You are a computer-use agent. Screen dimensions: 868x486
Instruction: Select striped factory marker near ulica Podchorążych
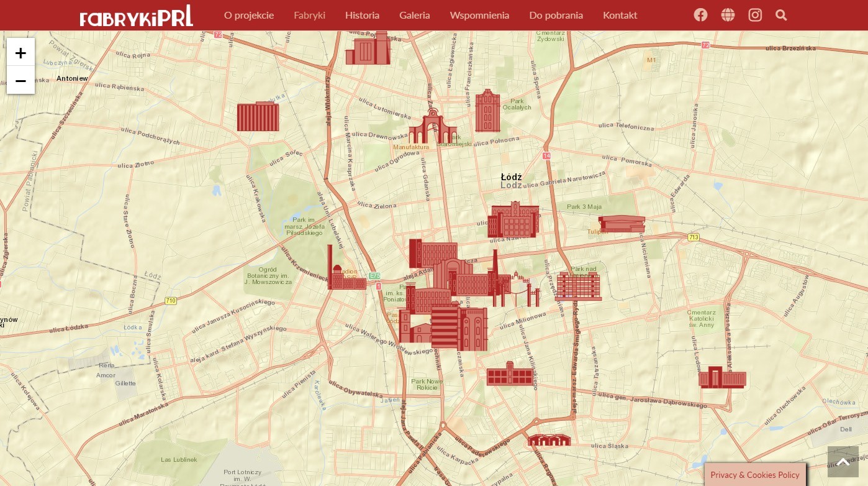[258, 116]
